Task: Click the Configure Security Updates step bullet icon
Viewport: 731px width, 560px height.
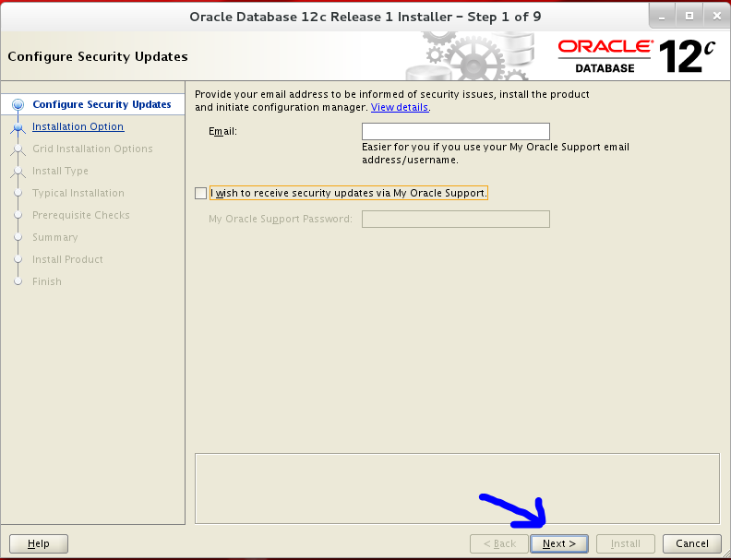Action: click(18, 104)
